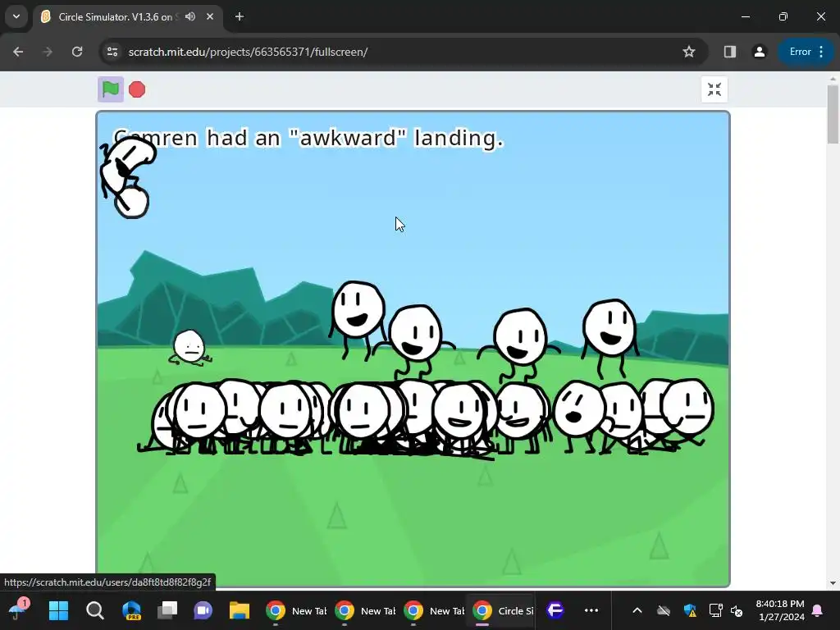This screenshot has width=840, height=630.
Task: Open the cloud sync tray icon
Action: pos(664,610)
